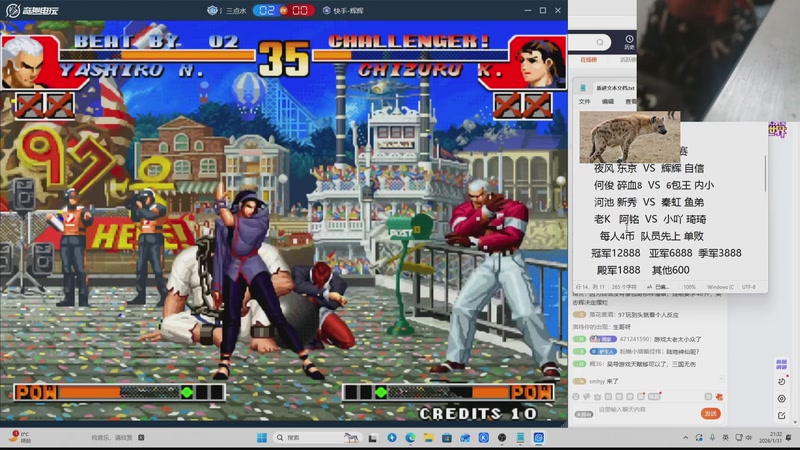Click the game timer showing 35
The image size is (800, 450).
coord(284,59)
